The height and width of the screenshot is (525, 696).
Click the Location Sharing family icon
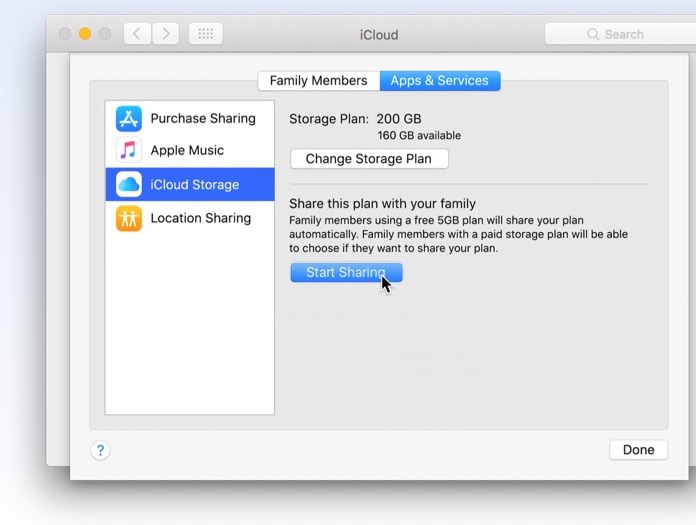[x=129, y=218]
